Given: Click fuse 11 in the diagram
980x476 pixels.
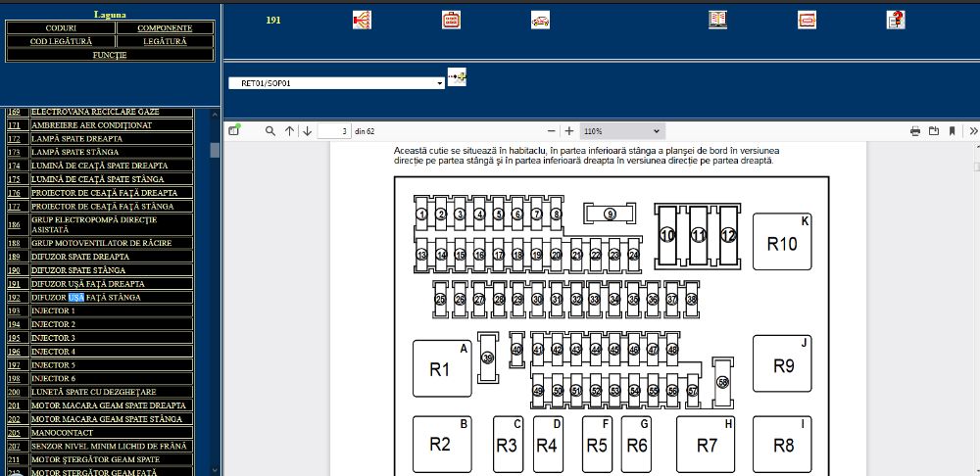Looking at the screenshot, I should click(x=698, y=236).
